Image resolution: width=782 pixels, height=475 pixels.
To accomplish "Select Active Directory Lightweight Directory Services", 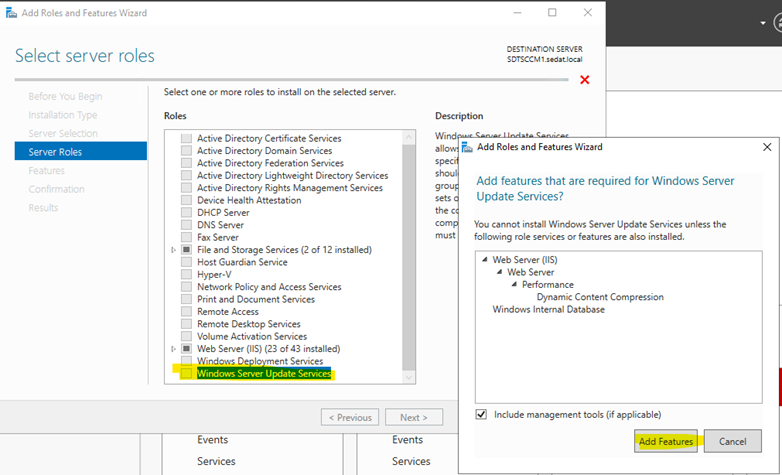I will 292,176.
